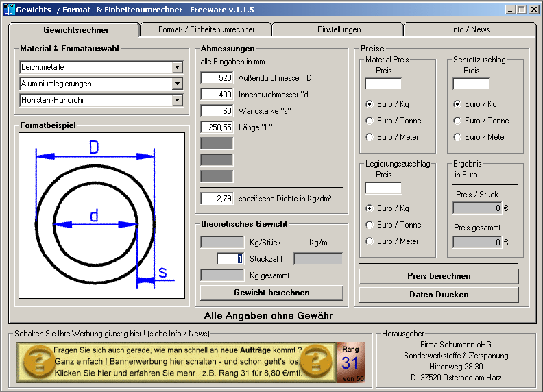Select Schrottzuschlag Euro / Meter
The height and width of the screenshot is (392, 543).
coord(457,137)
